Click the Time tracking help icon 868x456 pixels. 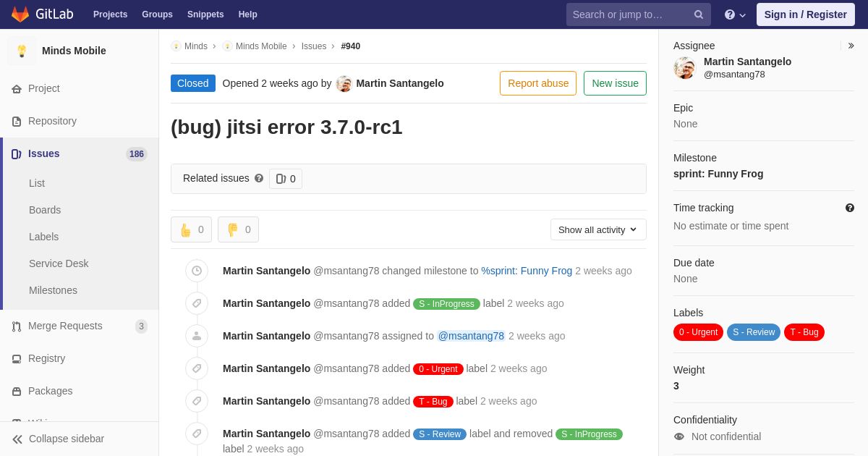pyautogui.click(x=850, y=208)
